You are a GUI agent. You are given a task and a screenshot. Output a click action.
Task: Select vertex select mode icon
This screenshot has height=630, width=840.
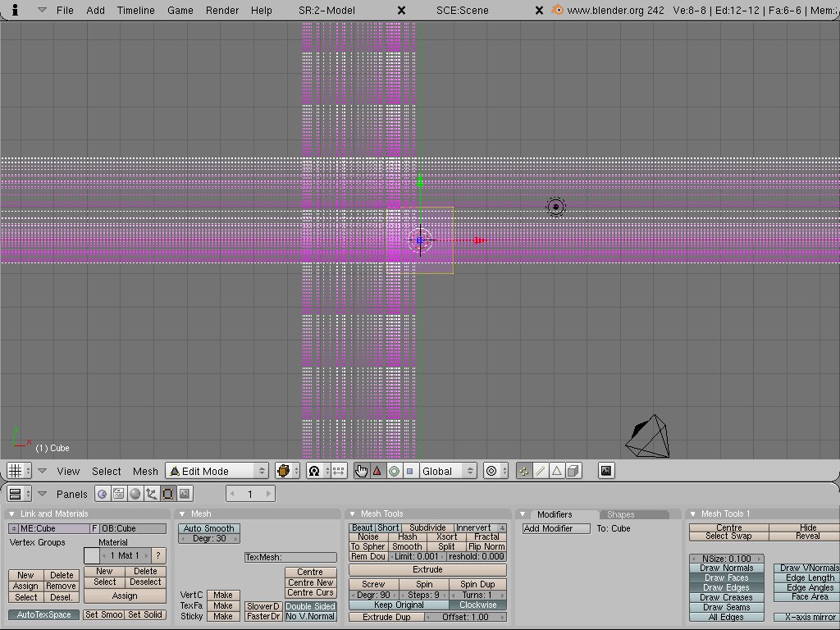524,471
